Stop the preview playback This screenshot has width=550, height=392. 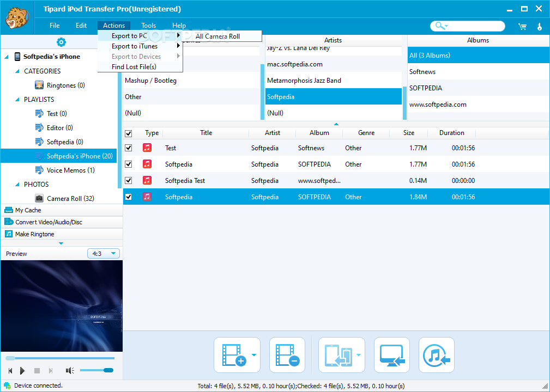pyautogui.click(x=37, y=370)
